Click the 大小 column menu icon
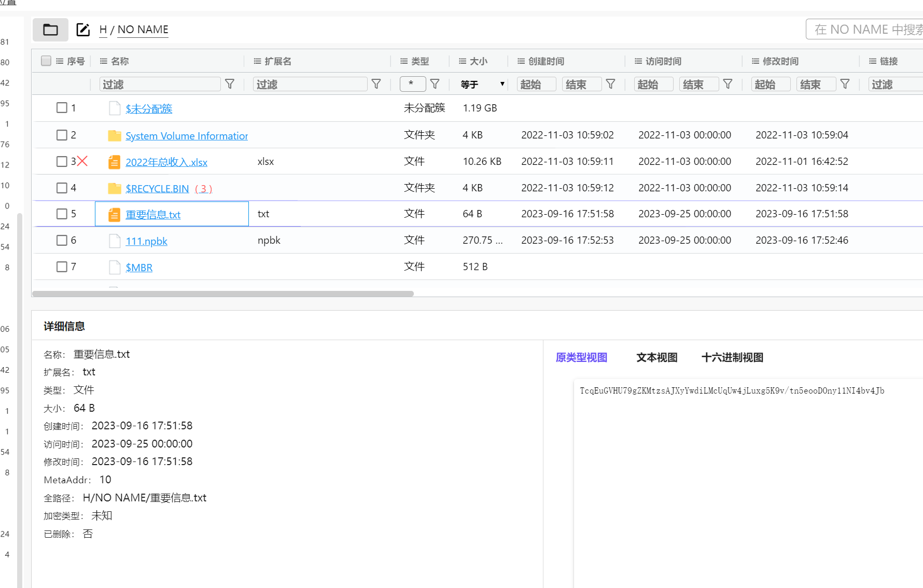This screenshot has height=588, width=923. pyautogui.click(x=463, y=61)
